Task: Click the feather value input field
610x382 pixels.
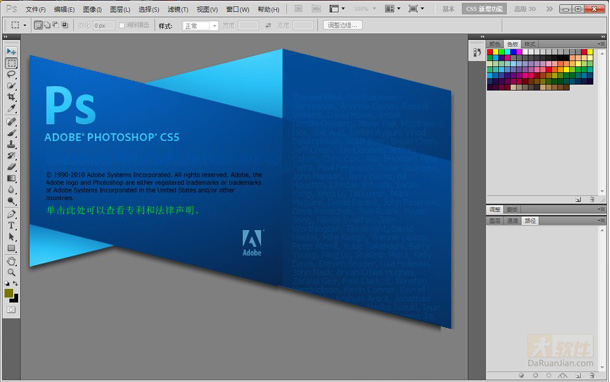Action: [103, 26]
